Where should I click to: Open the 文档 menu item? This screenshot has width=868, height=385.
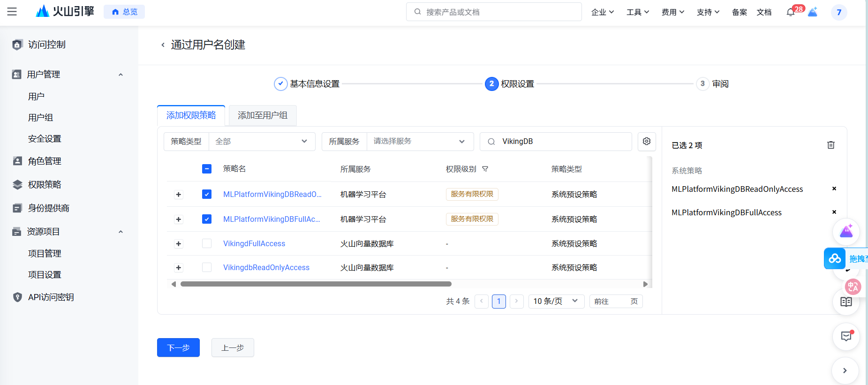[x=764, y=12]
